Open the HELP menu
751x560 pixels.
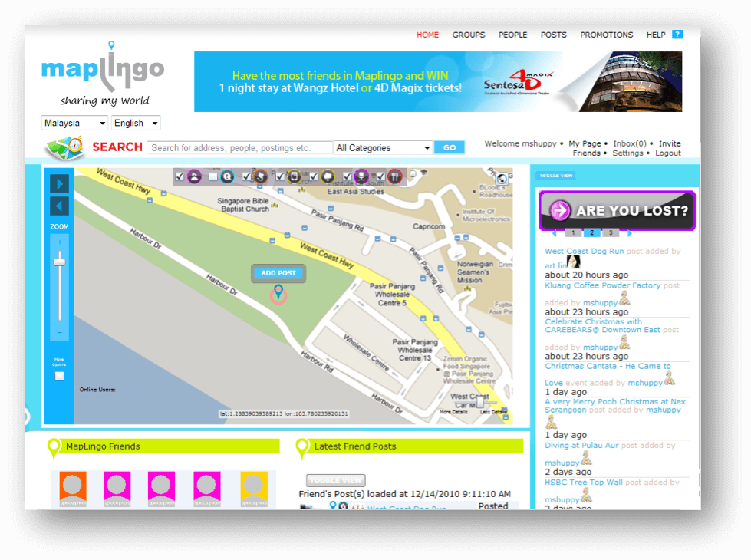tap(656, 35)
